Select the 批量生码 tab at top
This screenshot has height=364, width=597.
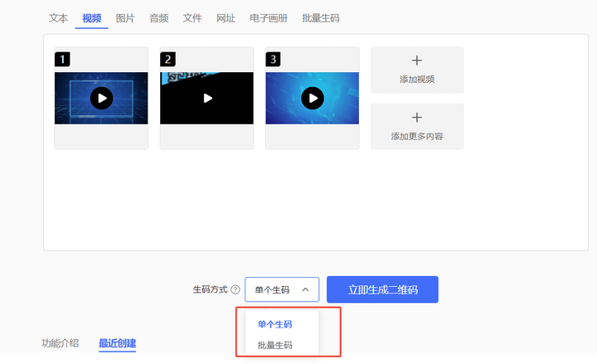(321, 17)
